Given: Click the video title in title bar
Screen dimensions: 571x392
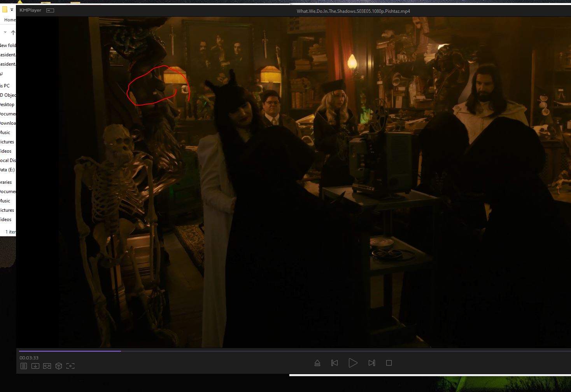Looking at the screenshot, I should click(x=353, y=11).
